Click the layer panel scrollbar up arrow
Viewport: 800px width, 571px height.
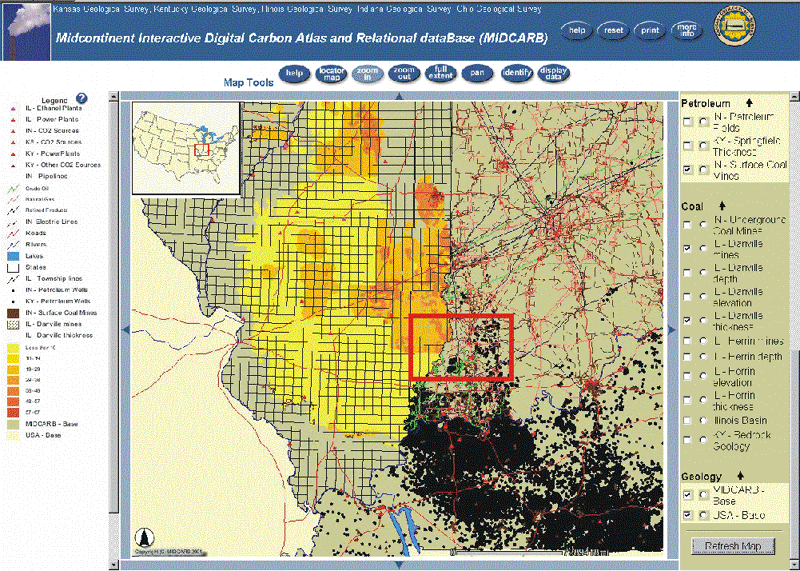[794, 96]
